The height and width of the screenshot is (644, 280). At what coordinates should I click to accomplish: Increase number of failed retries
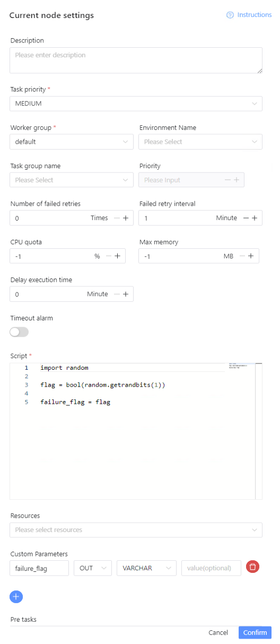point(126,218)
